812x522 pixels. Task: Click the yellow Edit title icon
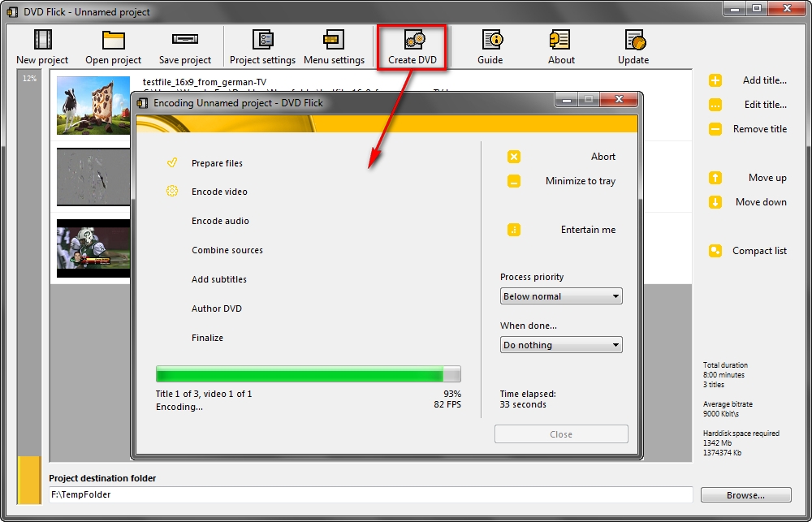(715, 105)
